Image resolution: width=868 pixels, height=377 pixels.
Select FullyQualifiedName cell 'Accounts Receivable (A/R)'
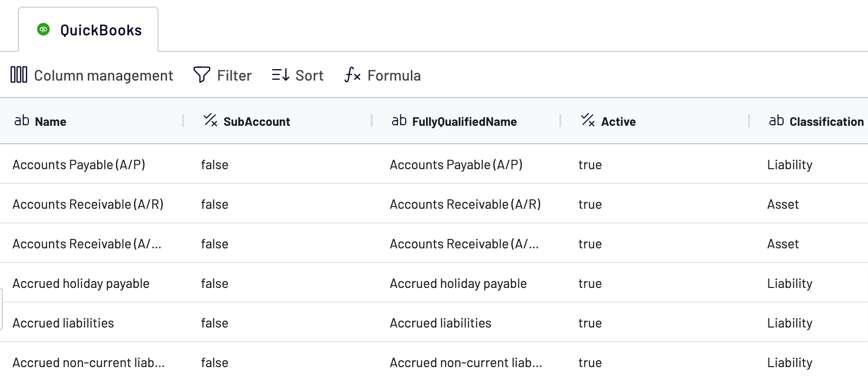[466, 204]
